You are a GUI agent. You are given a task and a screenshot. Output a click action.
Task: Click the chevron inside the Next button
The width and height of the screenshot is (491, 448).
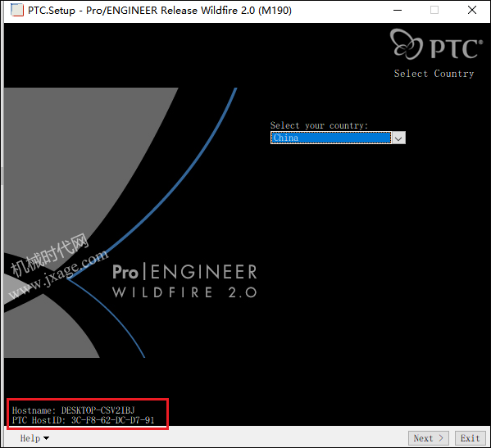pyautogui.click(x=441, y=438)
